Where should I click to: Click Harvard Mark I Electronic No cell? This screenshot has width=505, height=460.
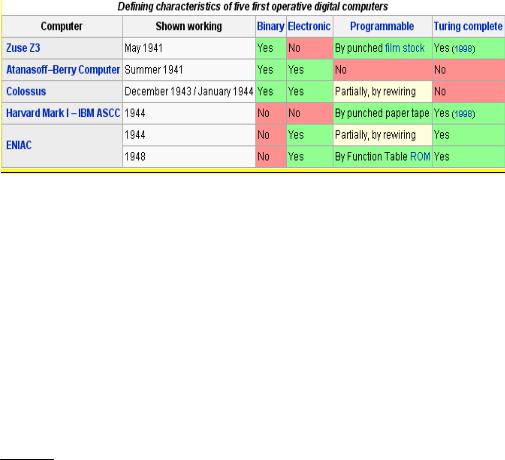click(x=310, y=113)
